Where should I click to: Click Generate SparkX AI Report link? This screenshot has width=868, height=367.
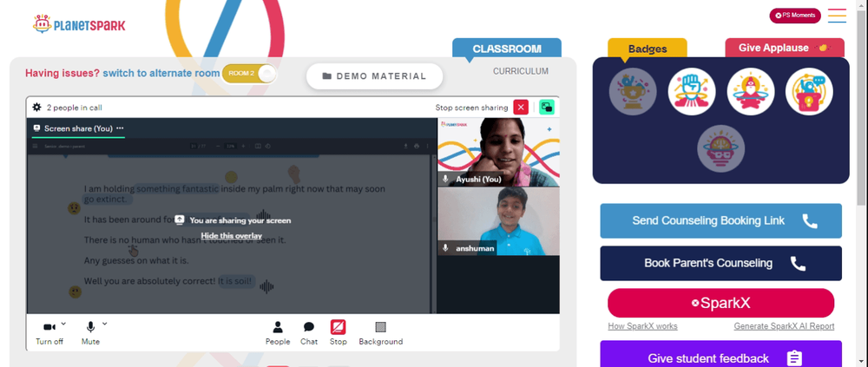tap(784, 326)
